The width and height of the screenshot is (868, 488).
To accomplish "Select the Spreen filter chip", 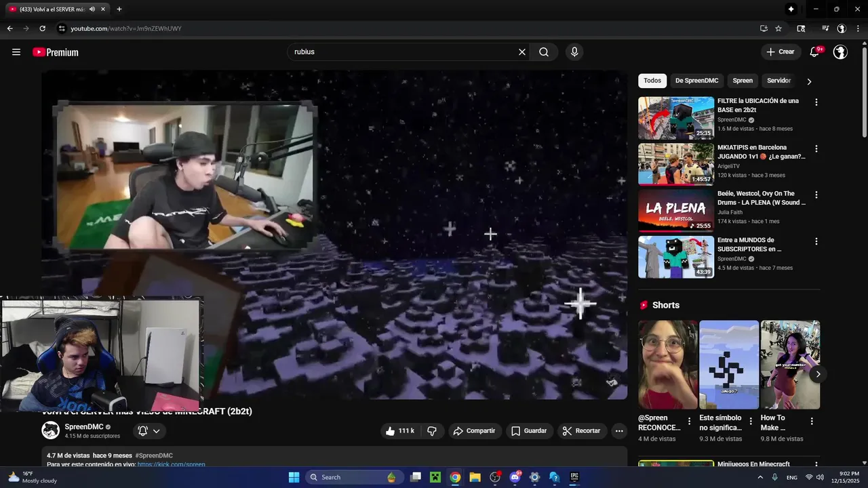I will [x=743, y=81].
